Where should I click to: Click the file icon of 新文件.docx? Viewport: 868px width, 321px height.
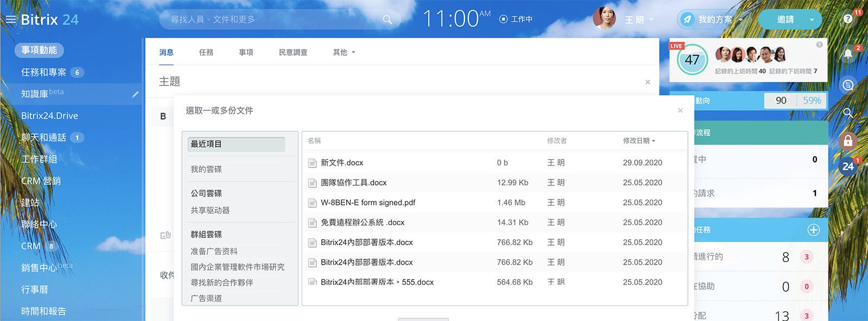point(312,163)
